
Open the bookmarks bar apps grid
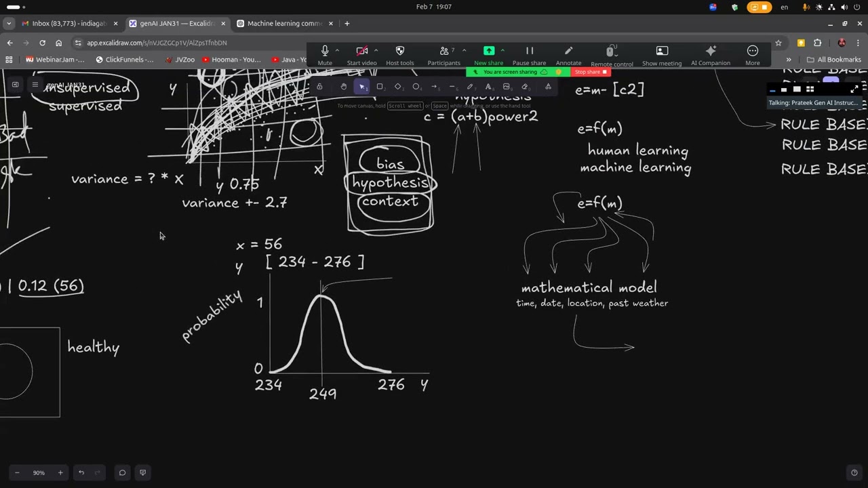point(9,60)
